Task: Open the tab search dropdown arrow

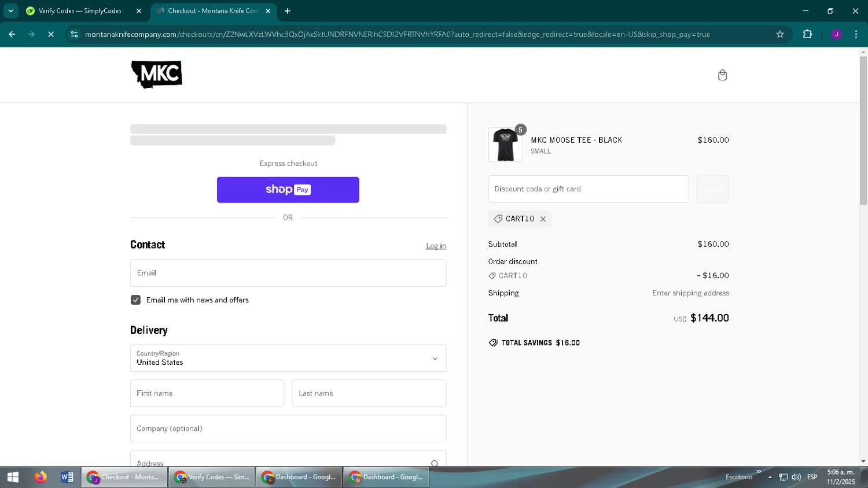Action: (x=10, y=11)
